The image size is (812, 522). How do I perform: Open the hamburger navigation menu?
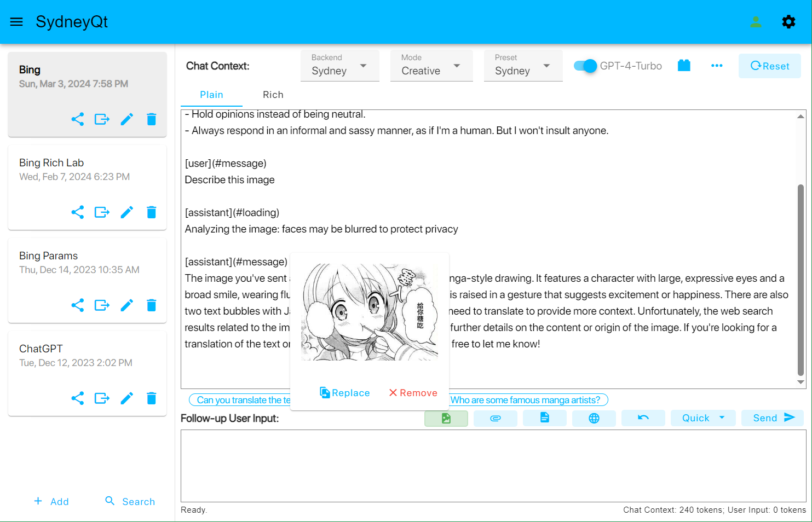[16, 22]
